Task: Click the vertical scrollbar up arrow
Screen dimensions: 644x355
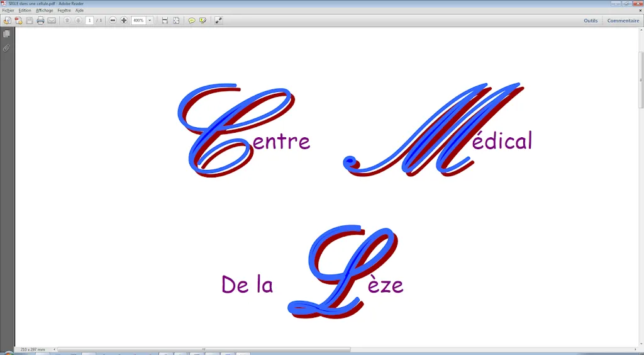Action: pos(641,30)
